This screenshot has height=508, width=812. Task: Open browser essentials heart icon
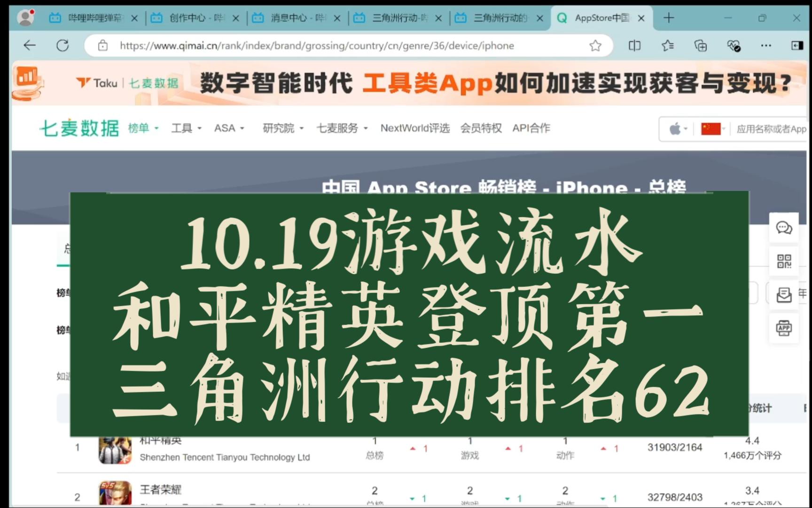coord(734,46)
